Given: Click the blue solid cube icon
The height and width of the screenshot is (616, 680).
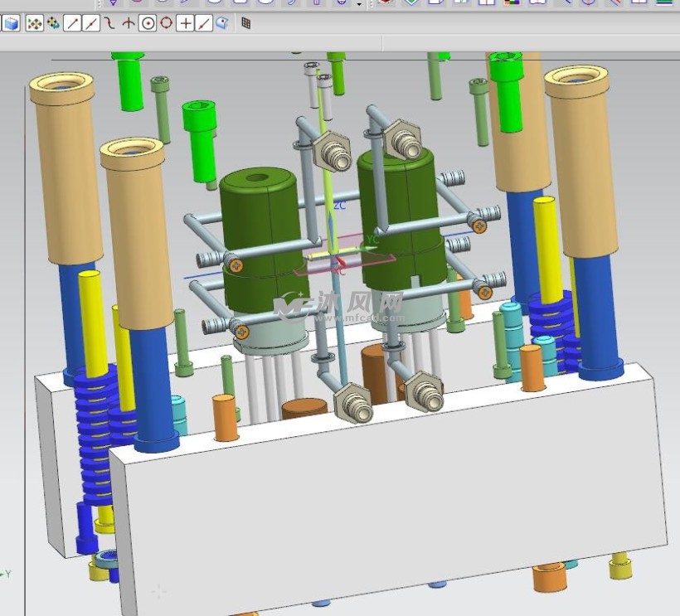Looking at the screenshot, I should pyautogui.click(x=11, y=23).
